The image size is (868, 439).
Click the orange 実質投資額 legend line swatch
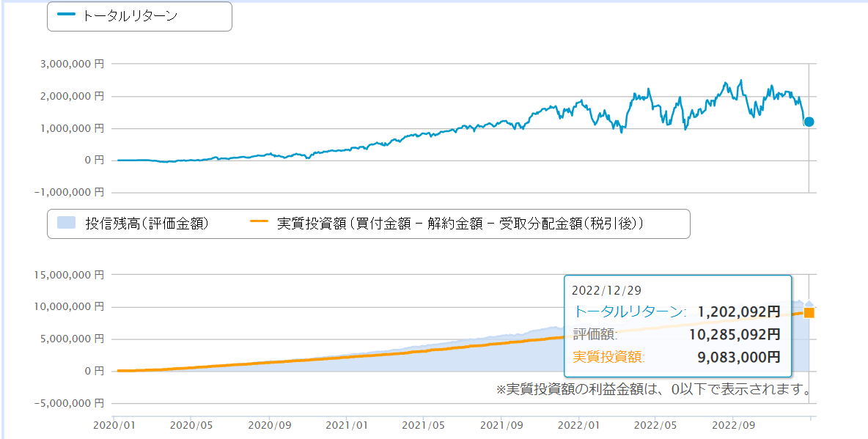coord(260,222)
